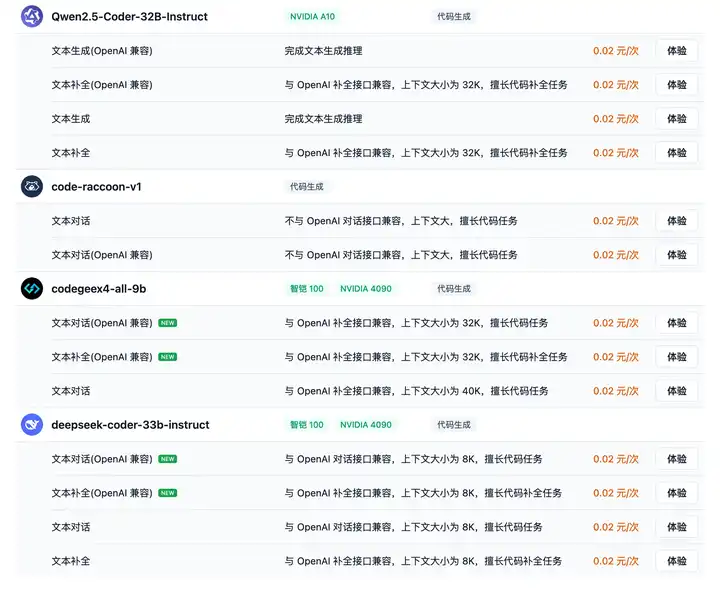Select 文本生成(OpenAI 兼容) under Qwen2.5-Coder
The width and height of the screenshot is (720, 595).
[x=102, y=51]
